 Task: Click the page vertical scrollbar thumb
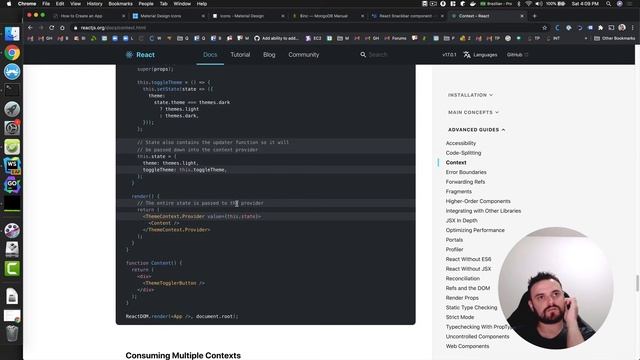[637, 283]
